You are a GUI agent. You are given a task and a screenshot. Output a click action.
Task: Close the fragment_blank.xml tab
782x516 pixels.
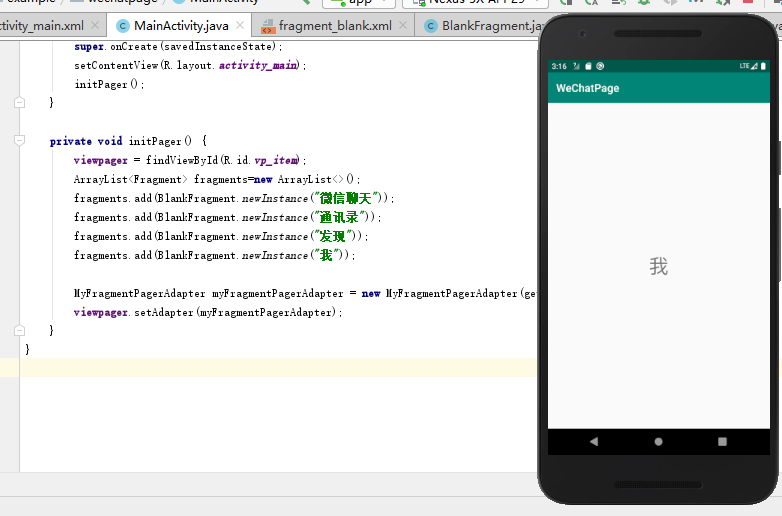[x=403, y=25]
